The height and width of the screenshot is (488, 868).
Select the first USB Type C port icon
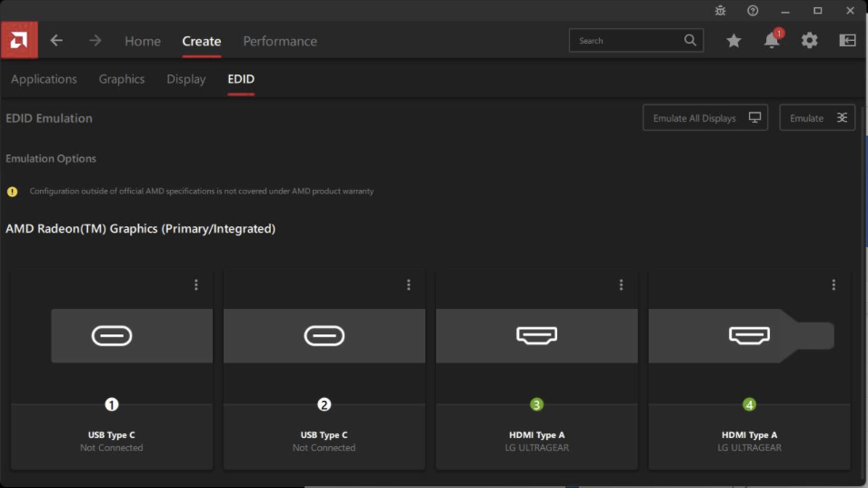[112, 335]
